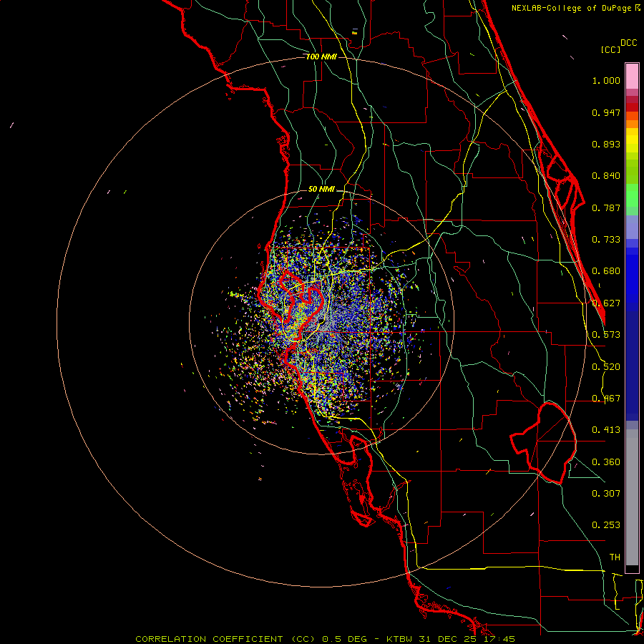Select the 0.307 value on the scale

click(606, 494)
